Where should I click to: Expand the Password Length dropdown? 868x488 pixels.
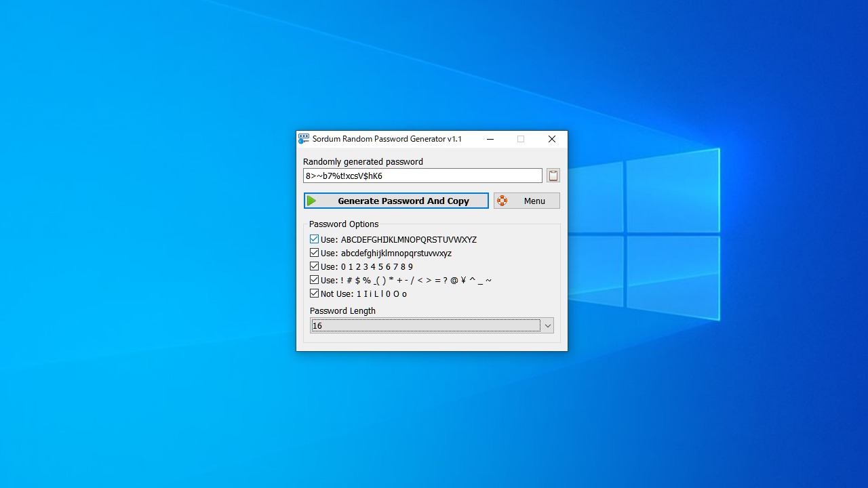click(x=547, y=325)
